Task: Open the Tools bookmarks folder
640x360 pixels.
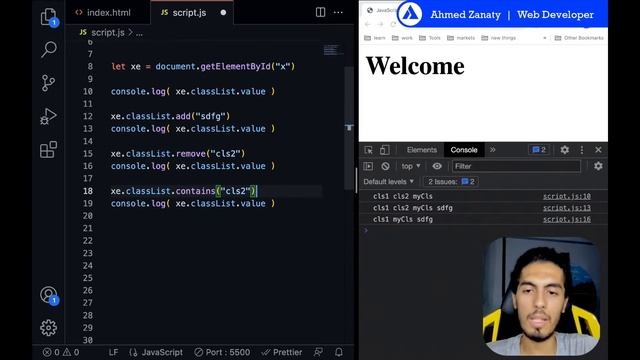Action: point(430,38)
